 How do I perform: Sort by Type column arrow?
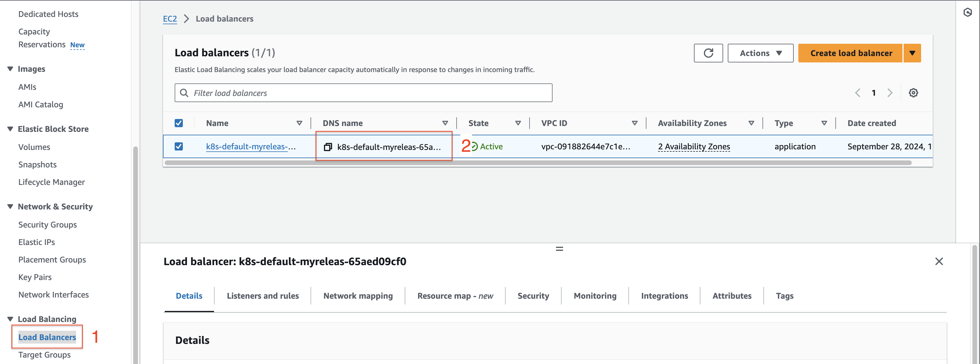coord(824,123)
